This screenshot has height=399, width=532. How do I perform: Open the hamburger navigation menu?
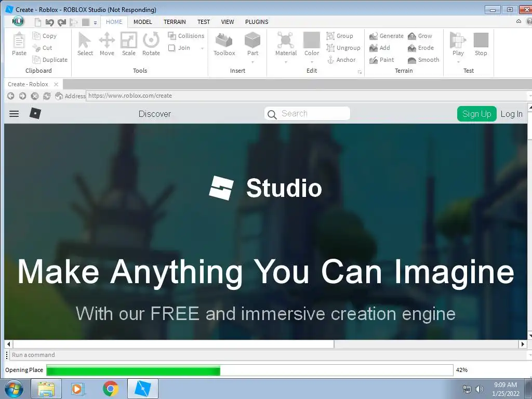[x=14, y=114]
